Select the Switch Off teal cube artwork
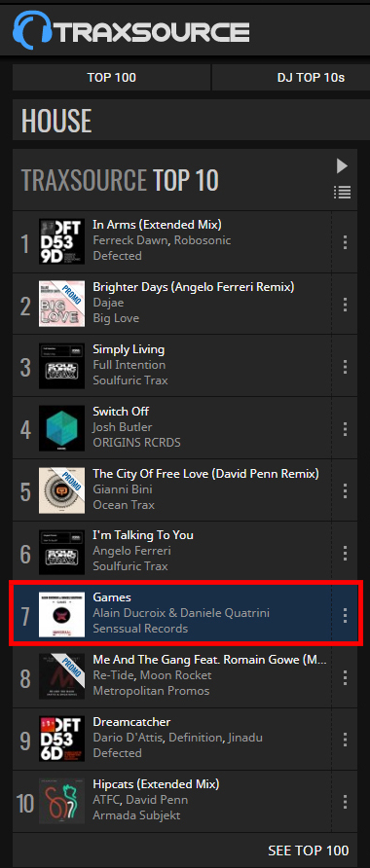 (61, 428)
